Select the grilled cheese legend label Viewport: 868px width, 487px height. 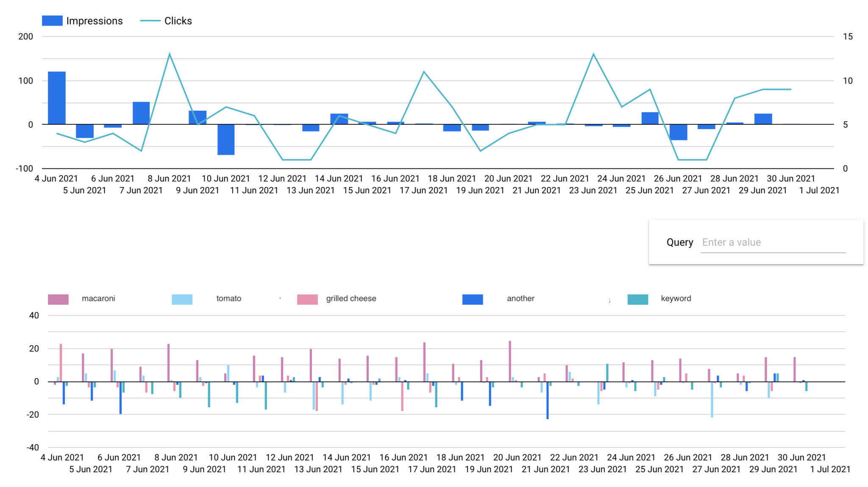351,299
